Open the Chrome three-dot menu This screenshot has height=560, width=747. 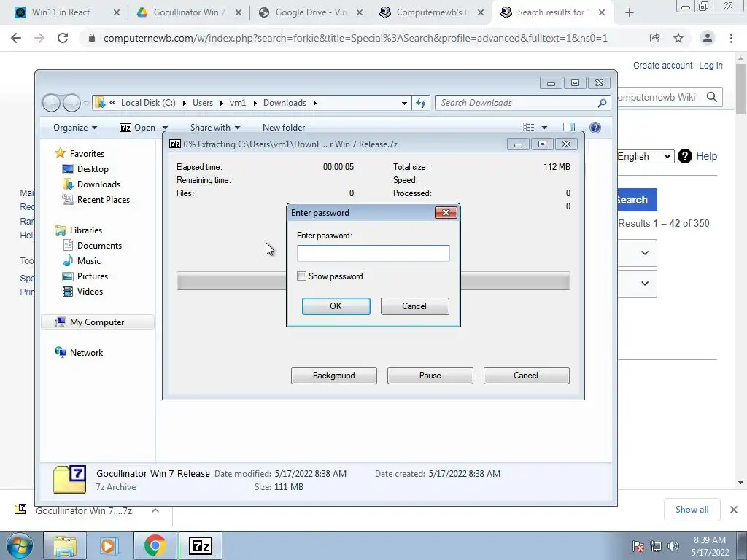point(731,38)
